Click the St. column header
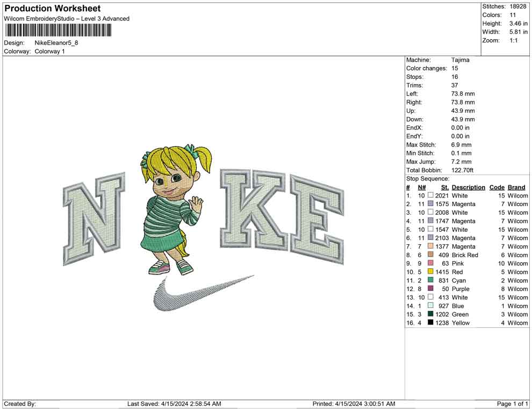 point(445,187)
